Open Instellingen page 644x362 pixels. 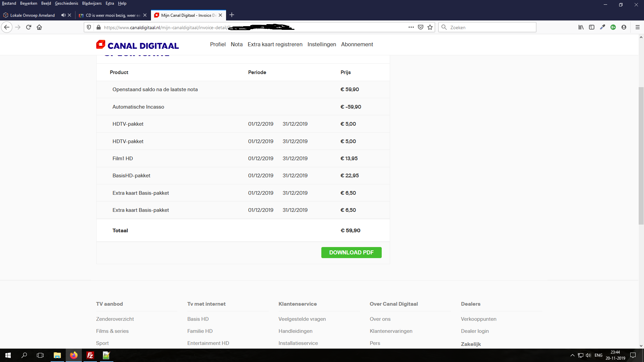pyautogui.click(x=322, y=44)
